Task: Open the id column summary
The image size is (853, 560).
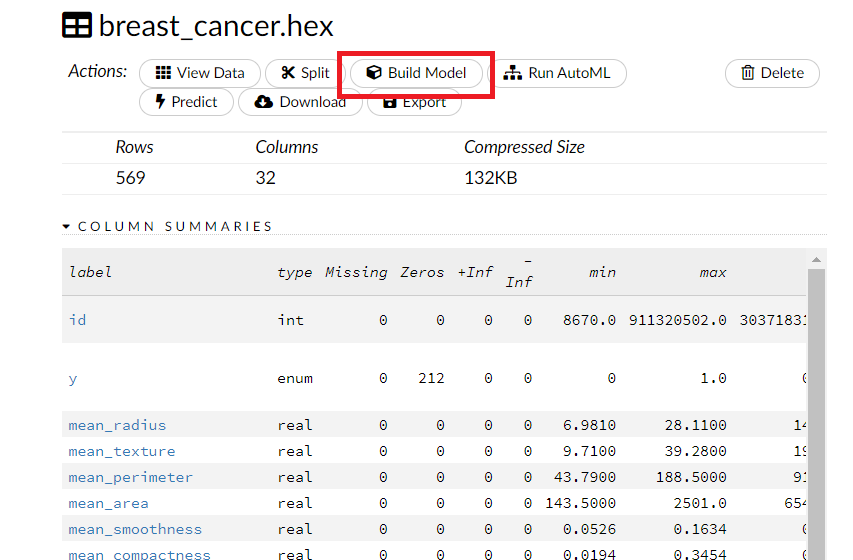Action: coord(77,320)
